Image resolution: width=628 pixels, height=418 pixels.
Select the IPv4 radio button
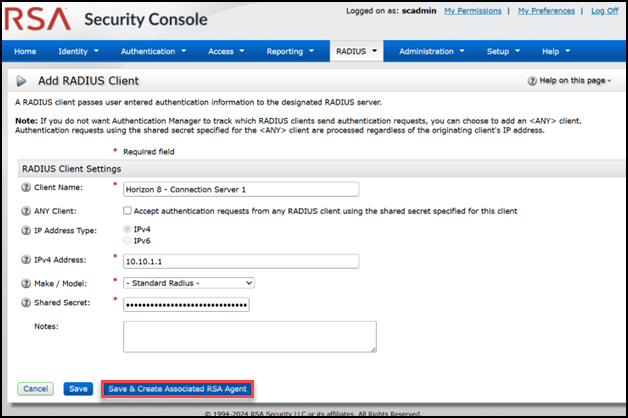[127, 229]
